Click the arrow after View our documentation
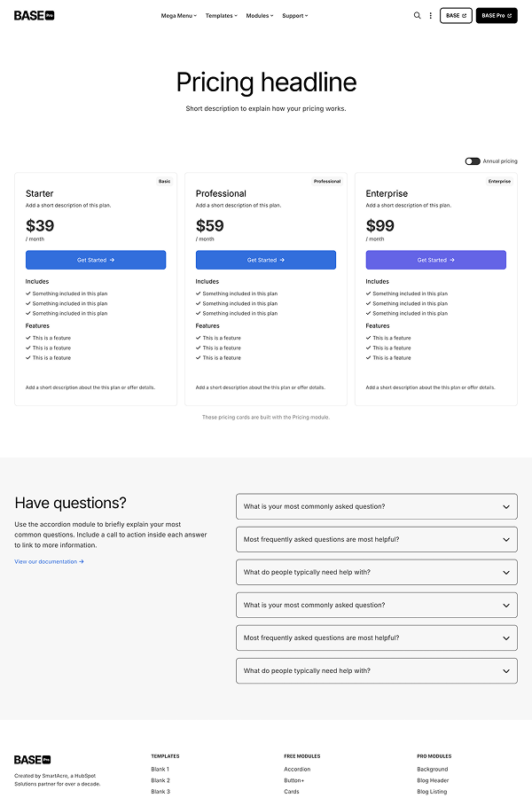This screenshot has width=532, height=798. [x=82, y=561]
